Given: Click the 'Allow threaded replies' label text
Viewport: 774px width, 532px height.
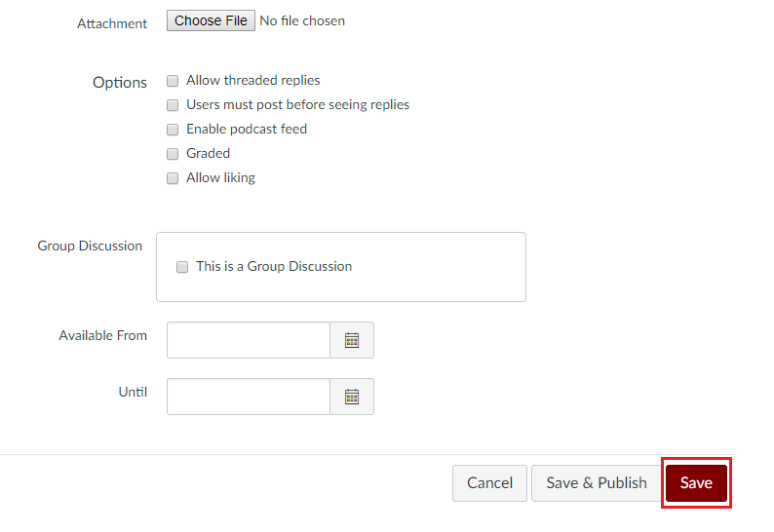Looking at the screenshot, I should pos(253,81).
